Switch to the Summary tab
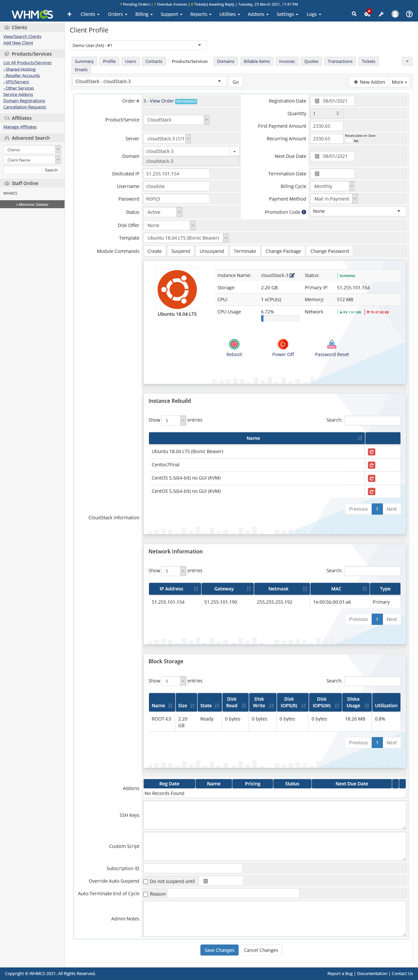418x980 pixels. coord(84,61)
